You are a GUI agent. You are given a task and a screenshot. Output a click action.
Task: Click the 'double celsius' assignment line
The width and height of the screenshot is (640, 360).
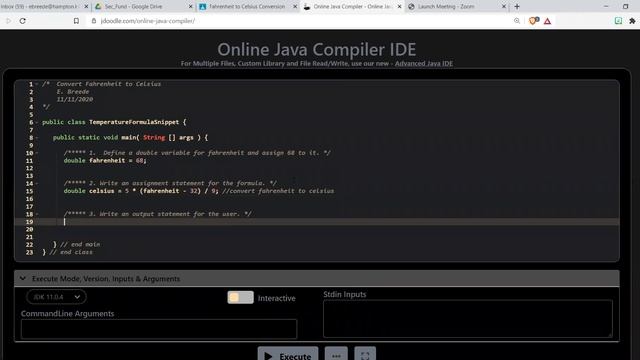(x=198, y=191)
